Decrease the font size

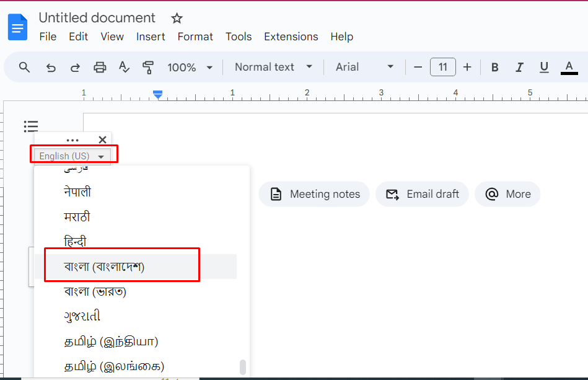pyautogui.click(x=418, y=67)
